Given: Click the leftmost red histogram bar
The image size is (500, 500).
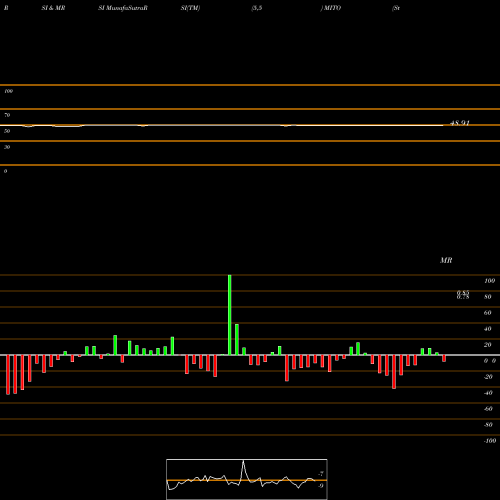Looking at the screenshot, I should coord(8,375).
